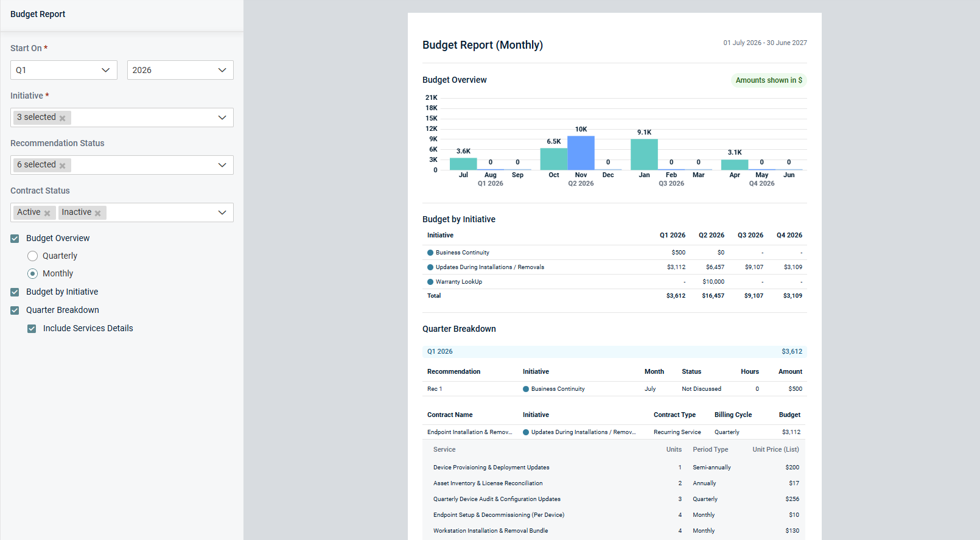Screen dimensions: 980x540
Task: Uncheck Include Services Details
Action: tap(32, 329)
